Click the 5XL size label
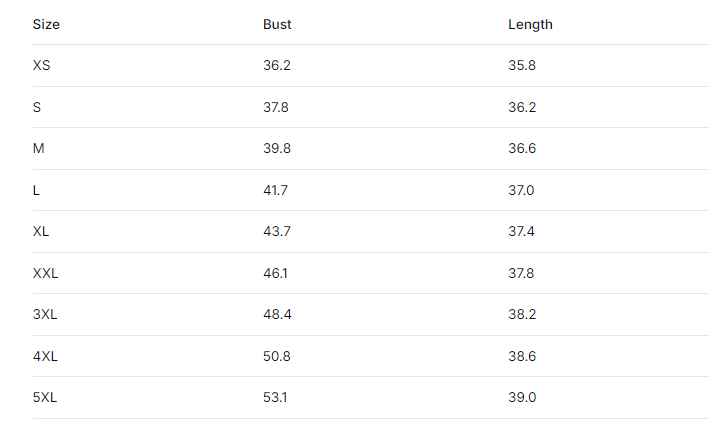This screenshot has height=436, width=715. tap(45, 397)
